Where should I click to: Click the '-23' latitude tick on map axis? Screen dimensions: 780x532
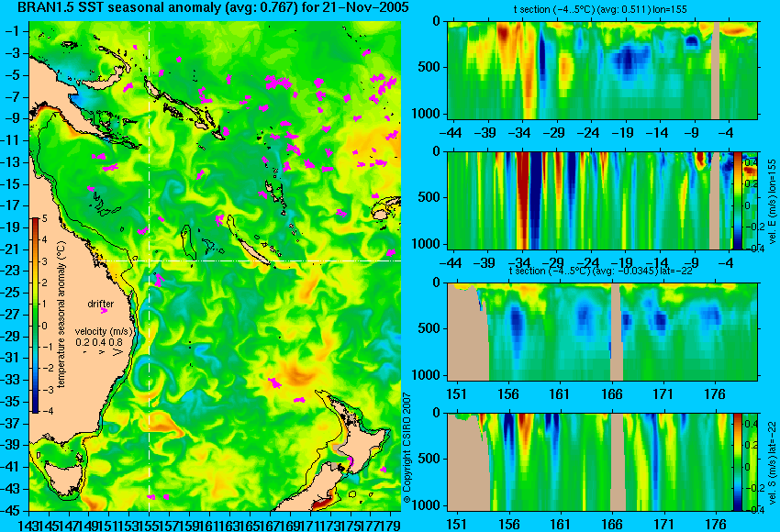click(x=11, y=271)
